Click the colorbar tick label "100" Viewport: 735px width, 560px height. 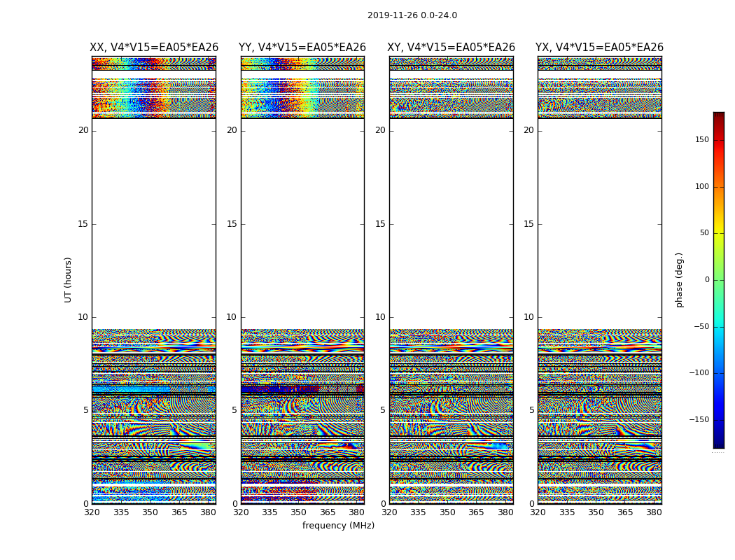click(702, 186)
